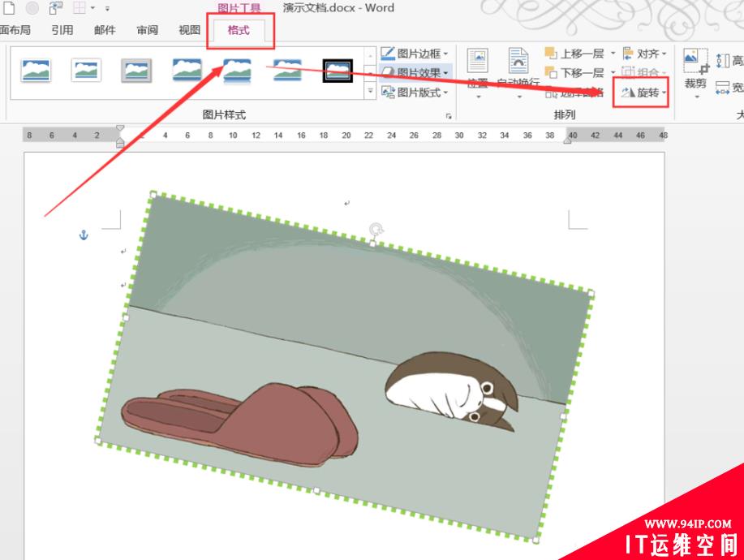
Task: Open the dropdown arrow under 裁剪
Action: [x=697, y=97]
